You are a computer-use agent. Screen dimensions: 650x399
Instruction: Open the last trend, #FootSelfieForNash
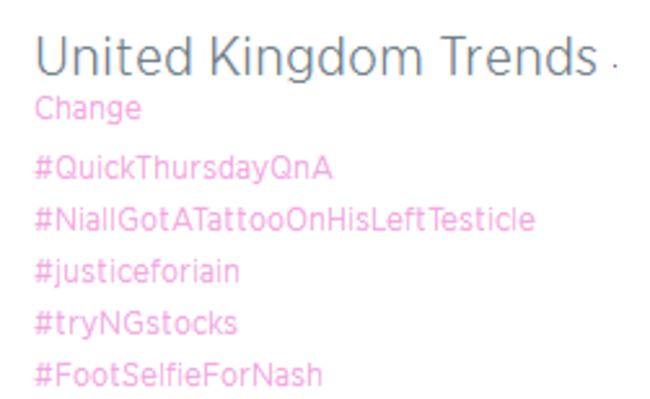tap(179, 375)
